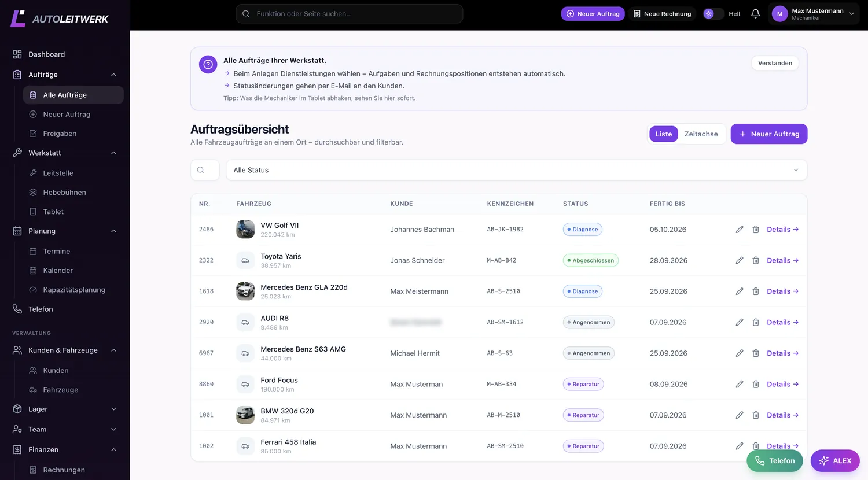Viewport: 868px width, 480px height.
Task: Click the search magnifier icon above table
Action: pos(201,170)
